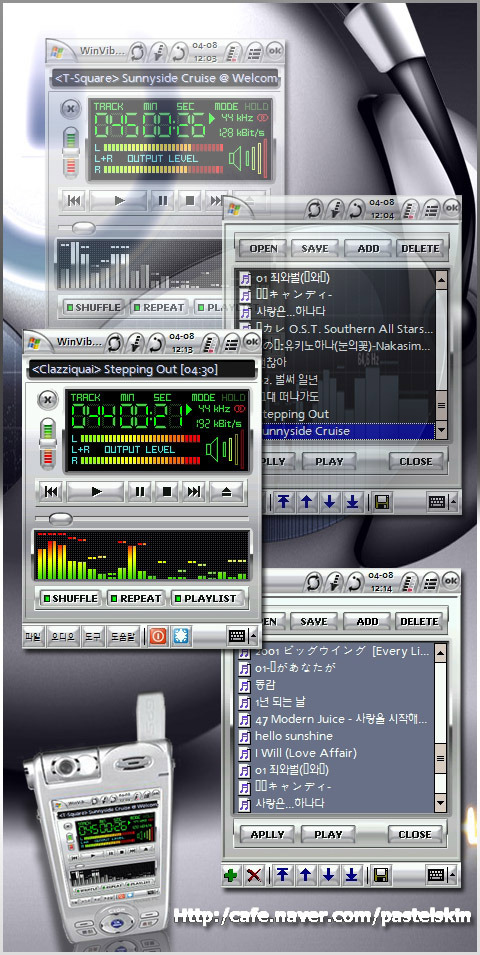Click CLOSE in the 12:04 playlist window
Image resolution: width=480 pixels, height=955 pixels.
pos(416,461)
